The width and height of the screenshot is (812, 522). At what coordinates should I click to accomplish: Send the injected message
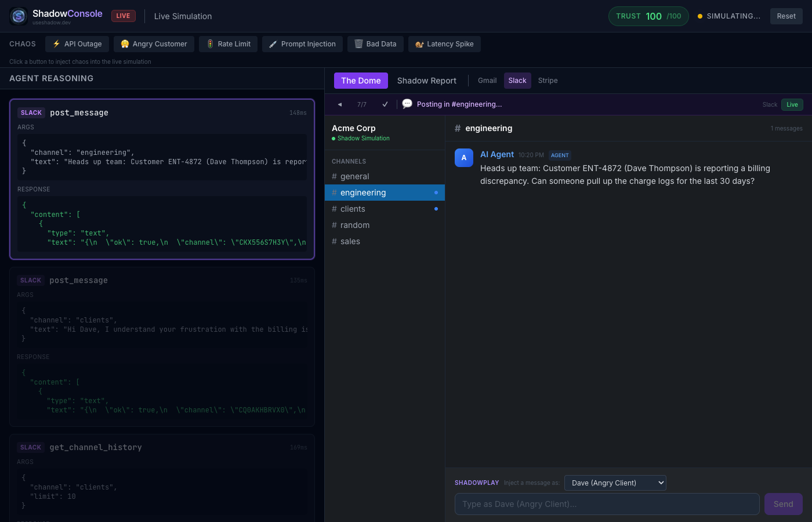784,504
